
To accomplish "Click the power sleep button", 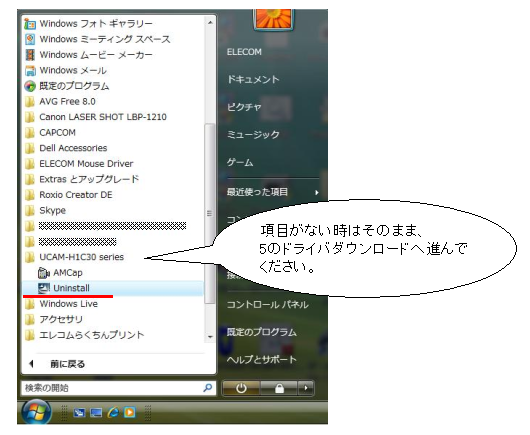I will click(x=241, y=388).
